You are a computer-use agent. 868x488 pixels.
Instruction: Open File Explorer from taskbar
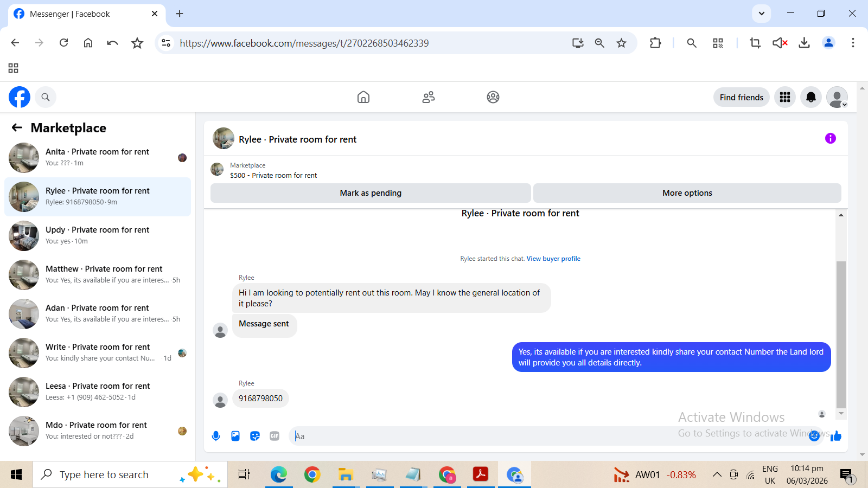click(x=346, y=475)
